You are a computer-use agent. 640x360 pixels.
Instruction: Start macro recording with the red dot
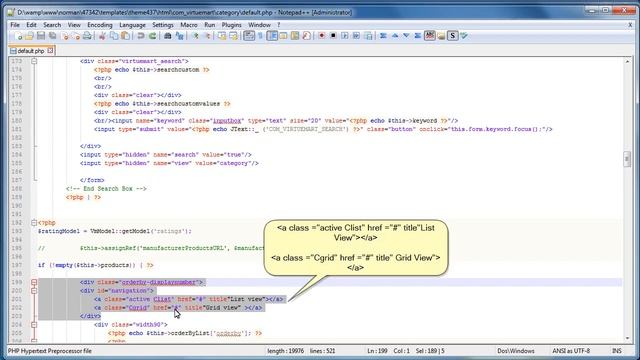[322, 36]
